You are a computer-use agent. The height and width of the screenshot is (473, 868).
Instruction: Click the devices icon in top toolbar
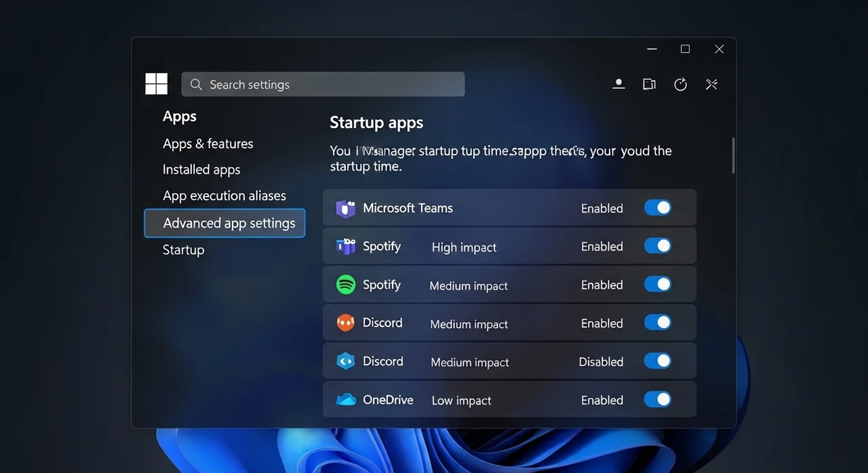[649, 84]
